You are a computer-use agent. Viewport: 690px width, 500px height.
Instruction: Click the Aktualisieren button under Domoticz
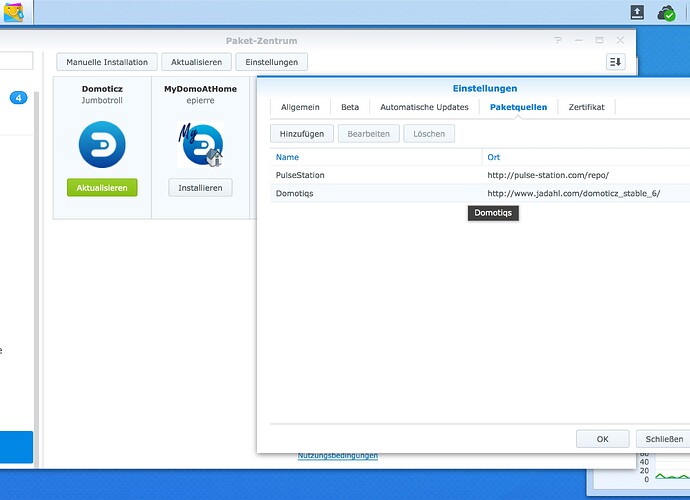coord(102,188)
